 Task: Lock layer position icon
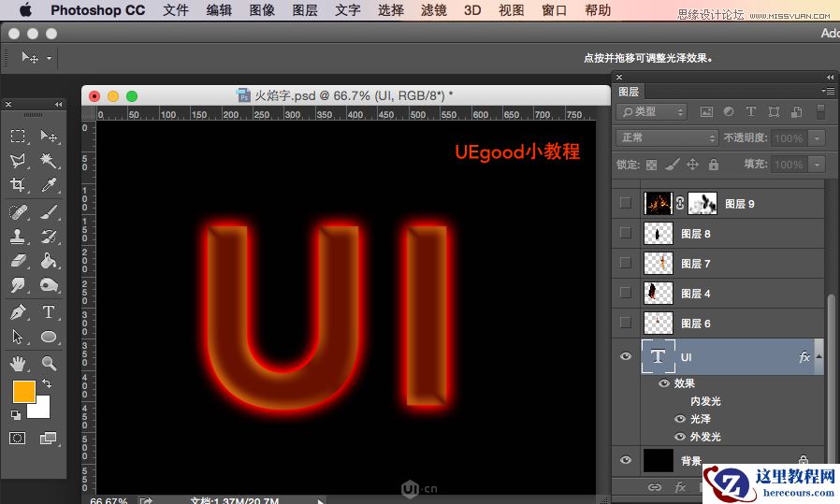693,165
